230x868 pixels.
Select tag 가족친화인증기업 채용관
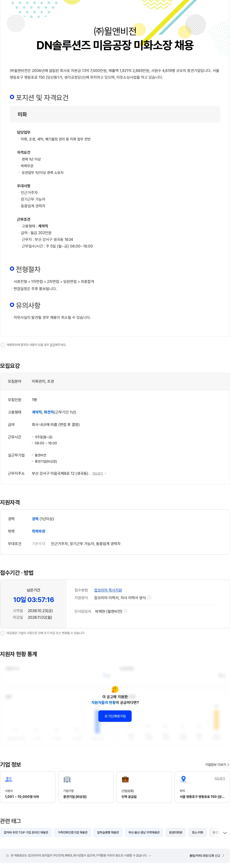73,832
